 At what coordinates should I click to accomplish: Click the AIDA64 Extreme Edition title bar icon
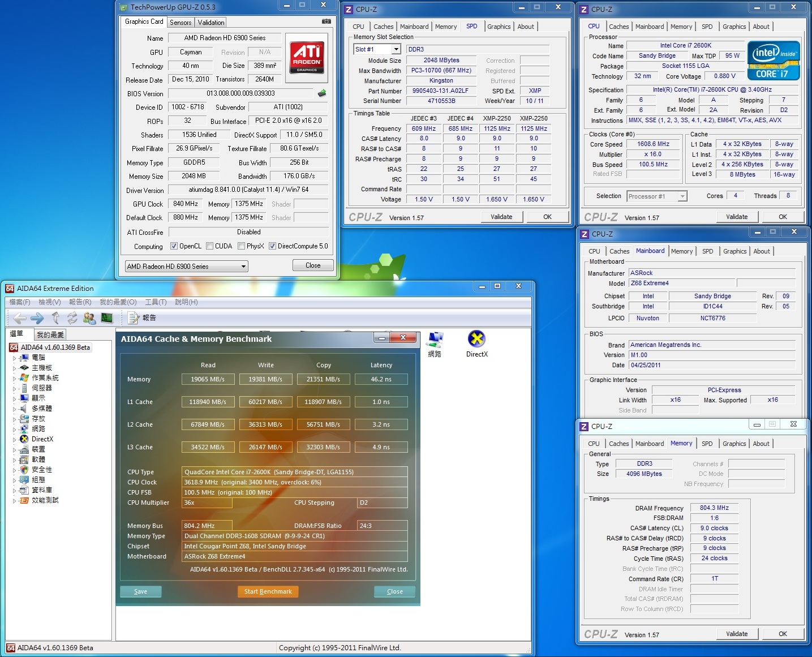tap(10, 289)
